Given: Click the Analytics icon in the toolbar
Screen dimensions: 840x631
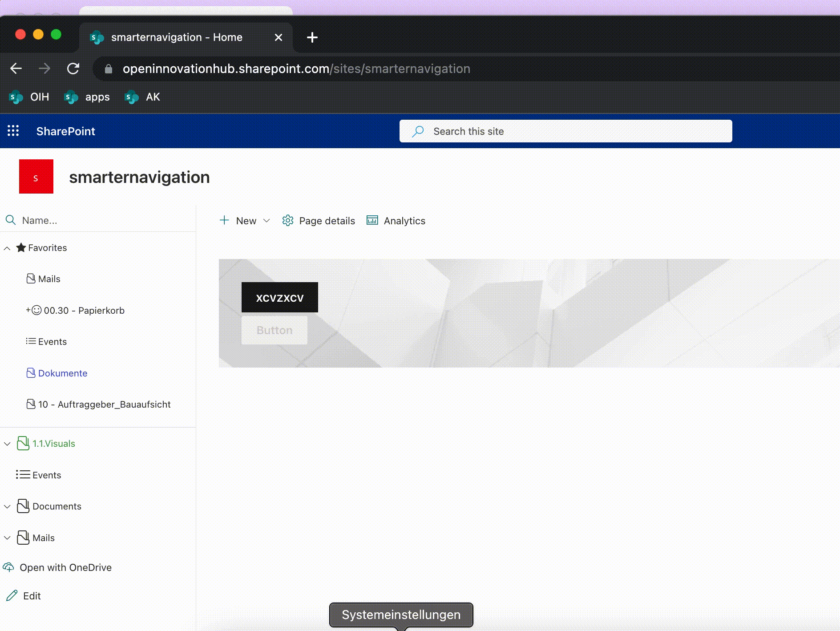Looking at the screenshot, I should click(372, 220).
